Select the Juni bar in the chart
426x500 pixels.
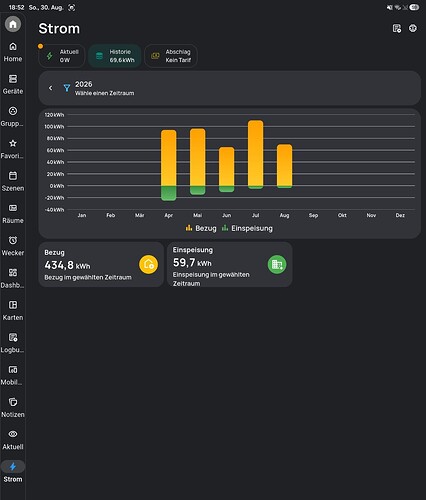point(227,170)
